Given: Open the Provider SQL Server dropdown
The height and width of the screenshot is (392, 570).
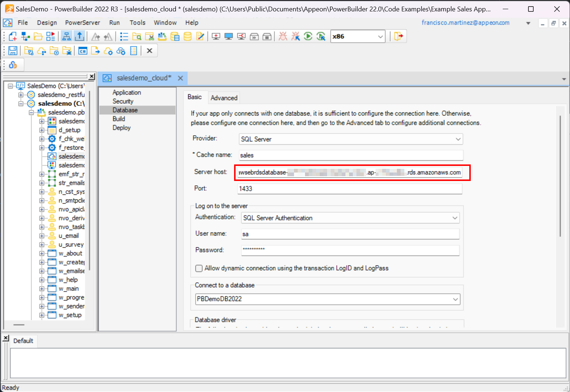Looking at the screenshot, I should tap(351, 139).
